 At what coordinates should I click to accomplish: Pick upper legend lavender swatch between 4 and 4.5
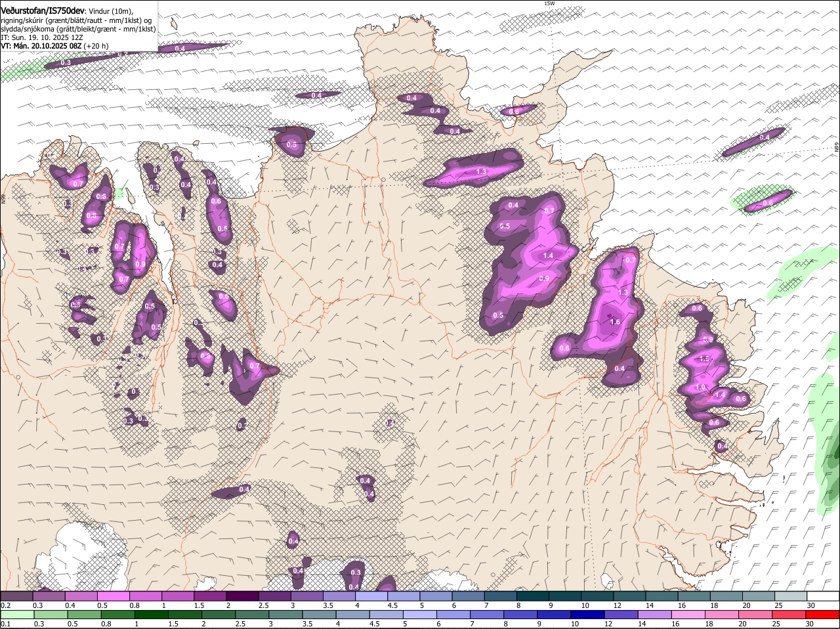pos(371,596)
